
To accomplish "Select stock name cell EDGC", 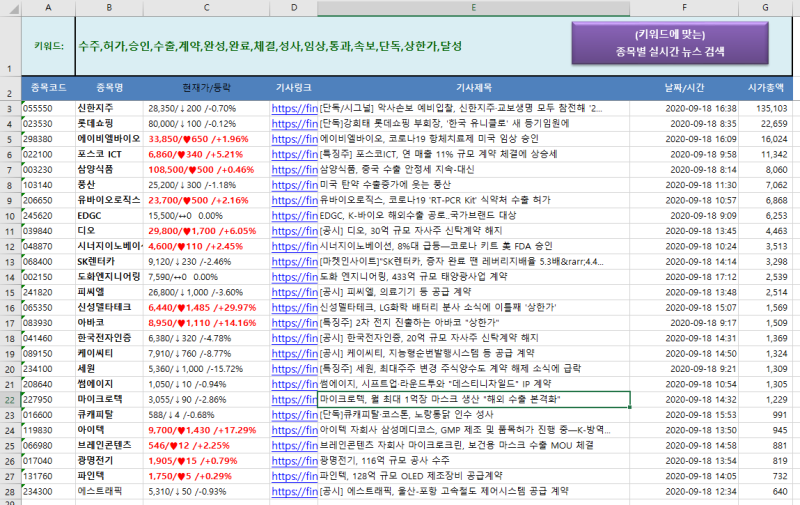I will point(109,215).
